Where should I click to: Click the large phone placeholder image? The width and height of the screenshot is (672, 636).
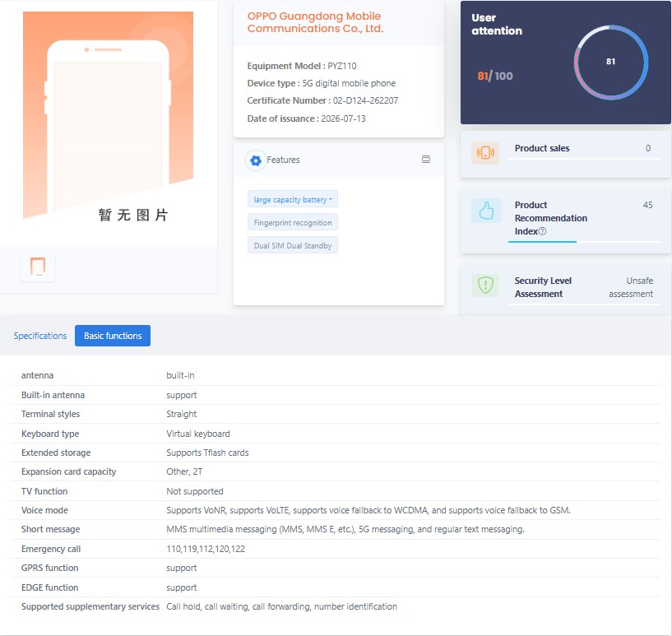coord(108,116)
